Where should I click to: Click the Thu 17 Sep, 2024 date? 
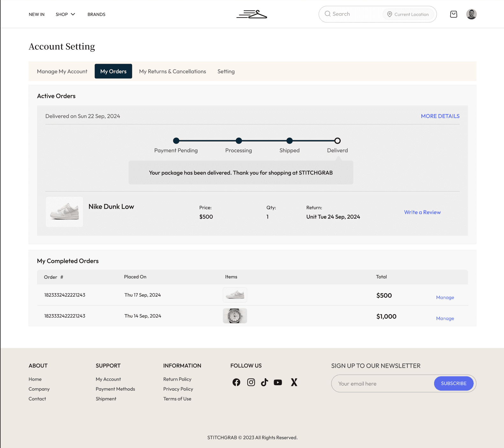(143, 295)
